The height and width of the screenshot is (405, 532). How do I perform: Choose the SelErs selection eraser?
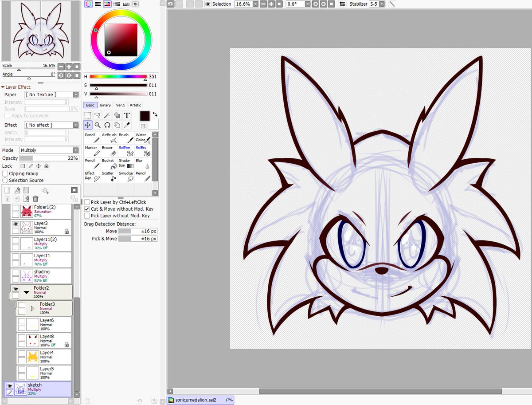[143, 150]
